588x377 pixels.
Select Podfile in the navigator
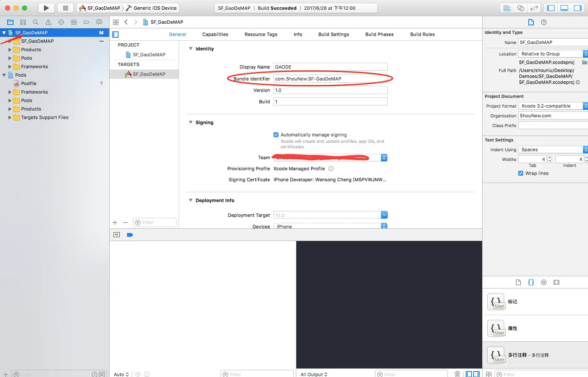click(29, 83)
